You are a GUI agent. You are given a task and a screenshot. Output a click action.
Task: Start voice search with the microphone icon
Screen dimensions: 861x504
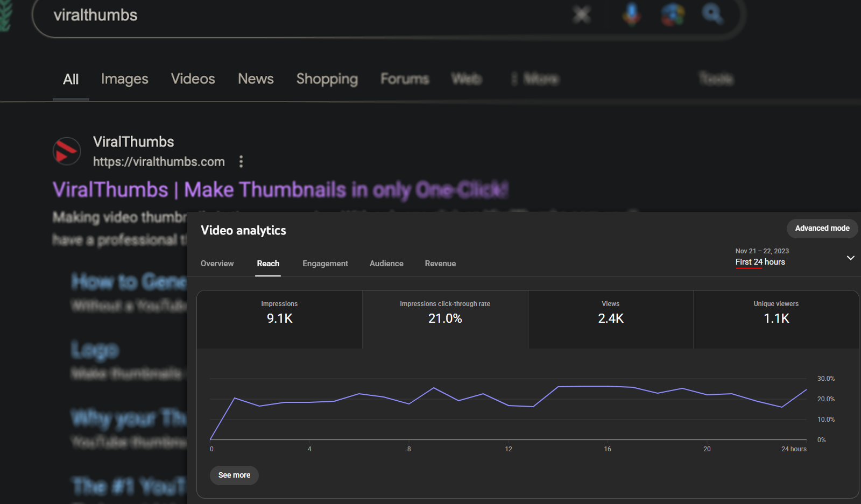point(631,15)
